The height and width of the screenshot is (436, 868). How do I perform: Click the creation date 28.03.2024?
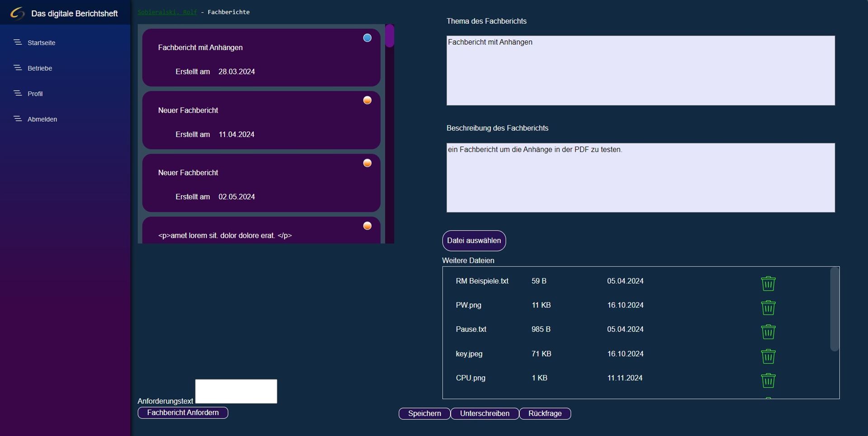point(236,71)
